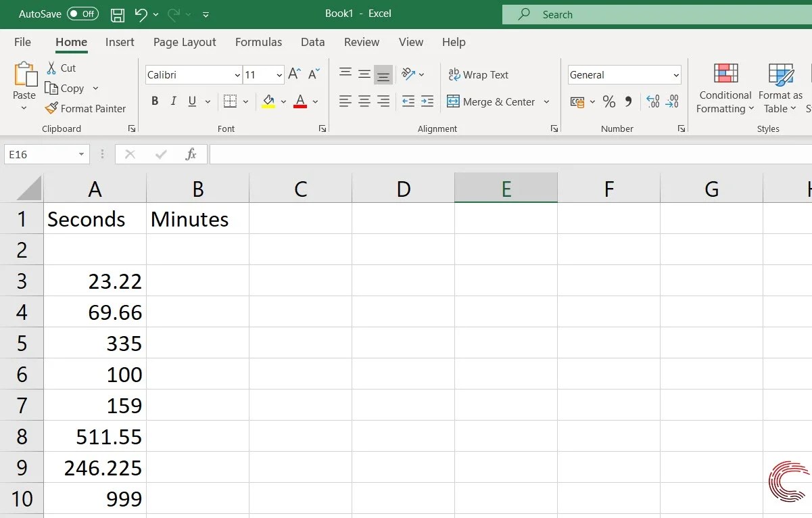Click the Decrease Decimal icon
812x518 pixels.
[x=672, y=101]
